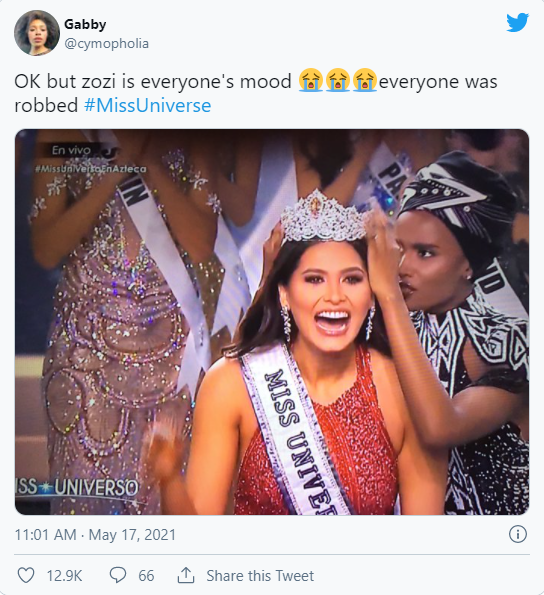Like the tweet with heart icon
Image resolution: width=544 pixels, height=595 pixels.
pos(26,576)
